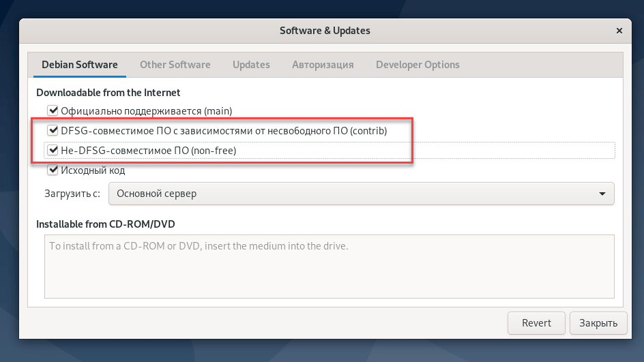Click the Downloadable from the Internet heading

108,92
